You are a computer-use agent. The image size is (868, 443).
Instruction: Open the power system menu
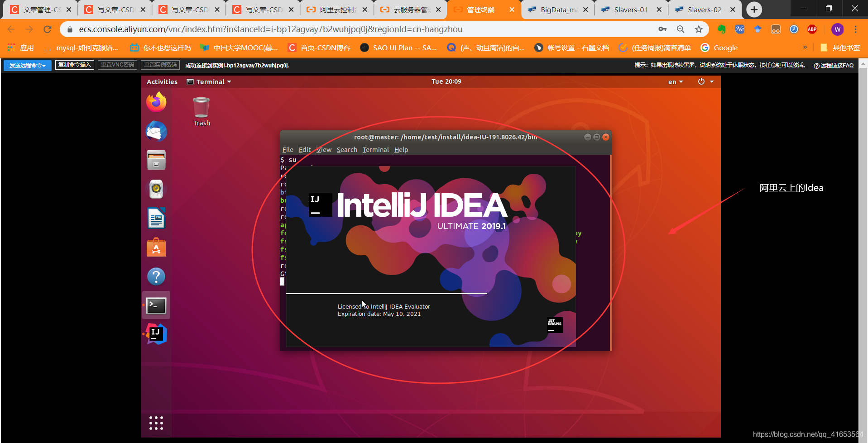click(705, 81)
